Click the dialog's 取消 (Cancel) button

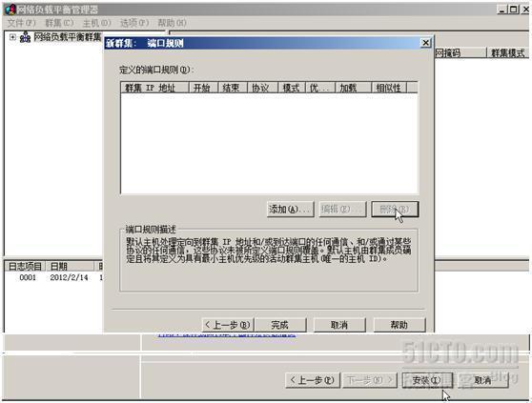coord(339,325)
